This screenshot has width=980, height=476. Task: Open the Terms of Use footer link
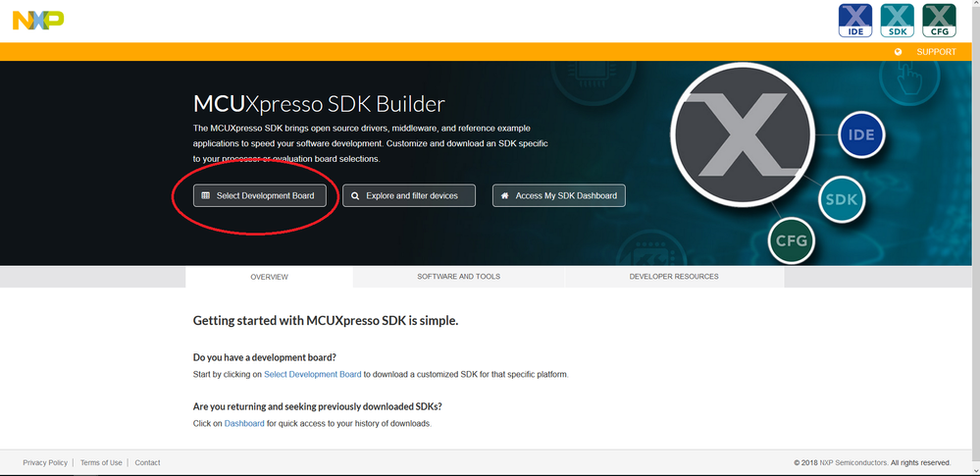click(x=101, y=463)
